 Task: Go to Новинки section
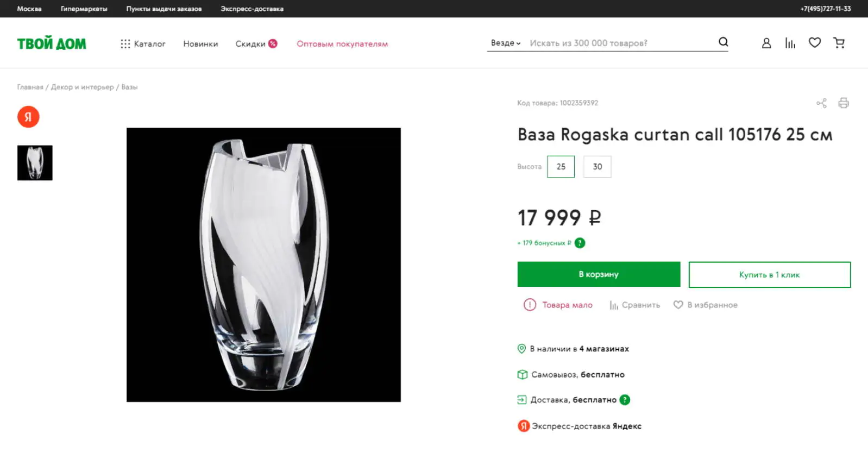click(200, 43)
